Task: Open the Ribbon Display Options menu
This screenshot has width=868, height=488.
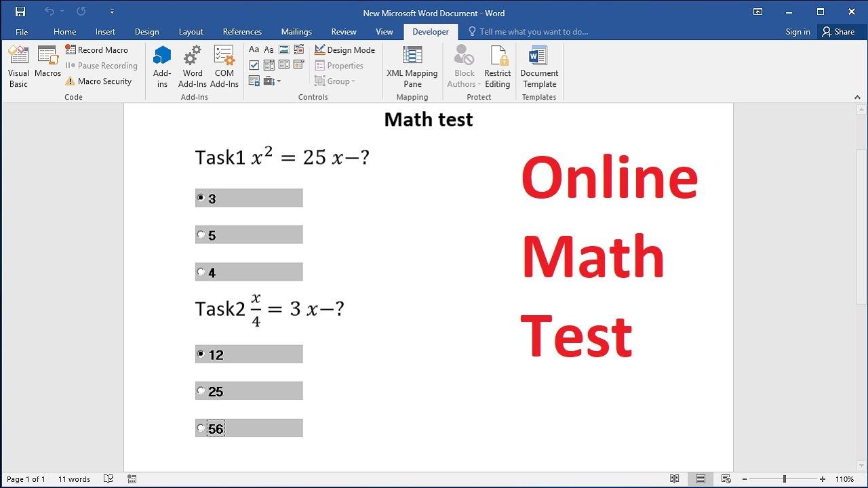Action: pyautogui.click(x=758, y=12)
